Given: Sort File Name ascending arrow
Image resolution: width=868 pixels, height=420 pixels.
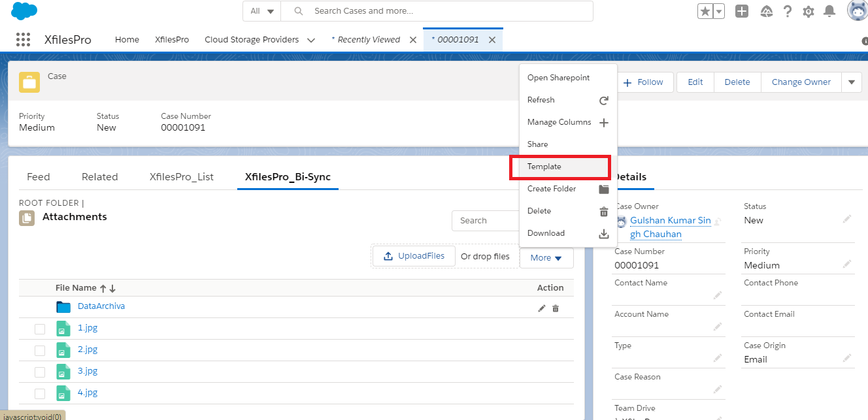Looking at the screenshot, I should pos(103,288).
